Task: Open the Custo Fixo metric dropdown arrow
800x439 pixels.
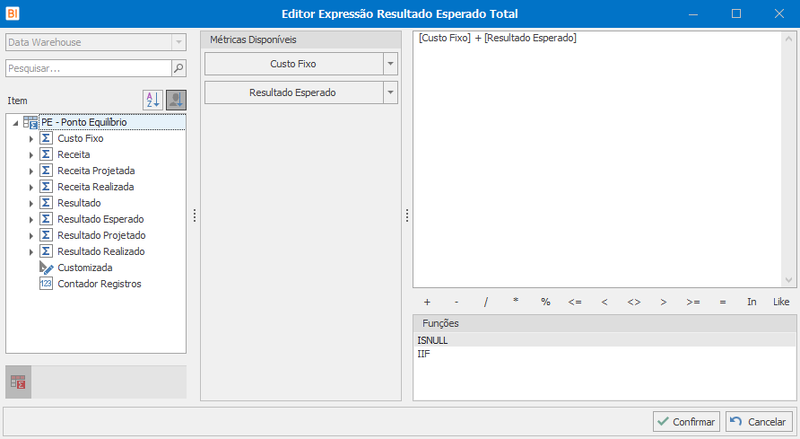Action: pos(390,64)
